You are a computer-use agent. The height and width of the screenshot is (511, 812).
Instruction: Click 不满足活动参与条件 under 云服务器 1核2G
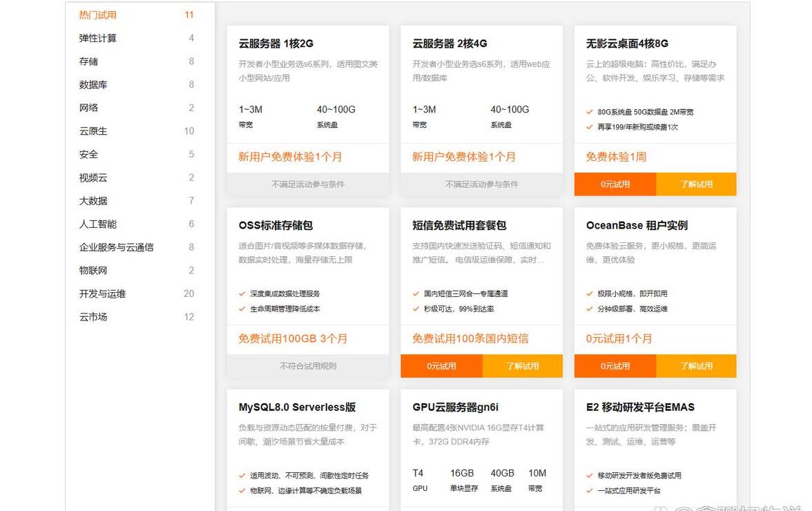point(308,184)
